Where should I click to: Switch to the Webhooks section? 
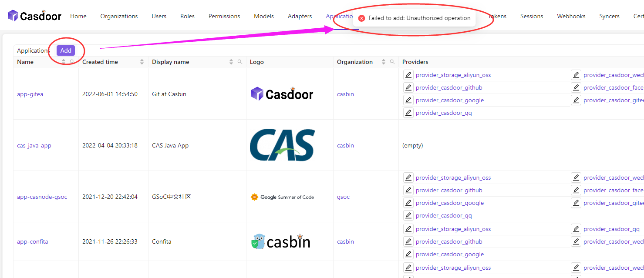570,16
